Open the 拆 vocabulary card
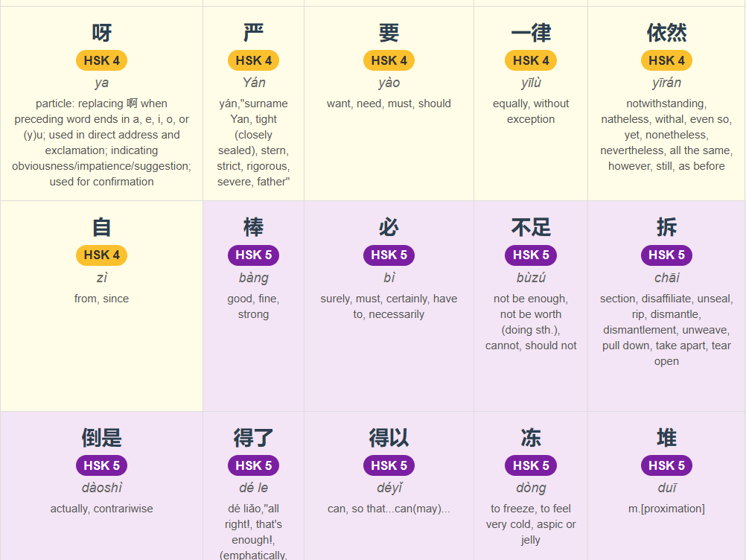This screenshot has height=560, width=746. (666, 306)
